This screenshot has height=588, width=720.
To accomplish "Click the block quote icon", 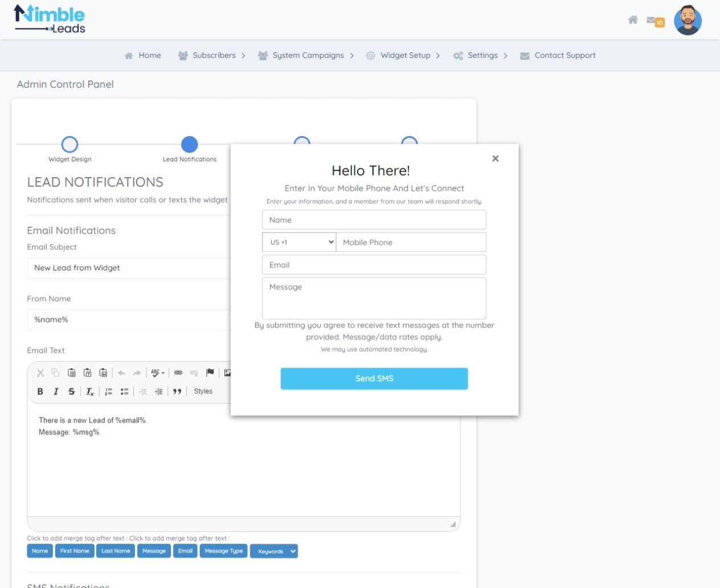I will pos(177,392).
